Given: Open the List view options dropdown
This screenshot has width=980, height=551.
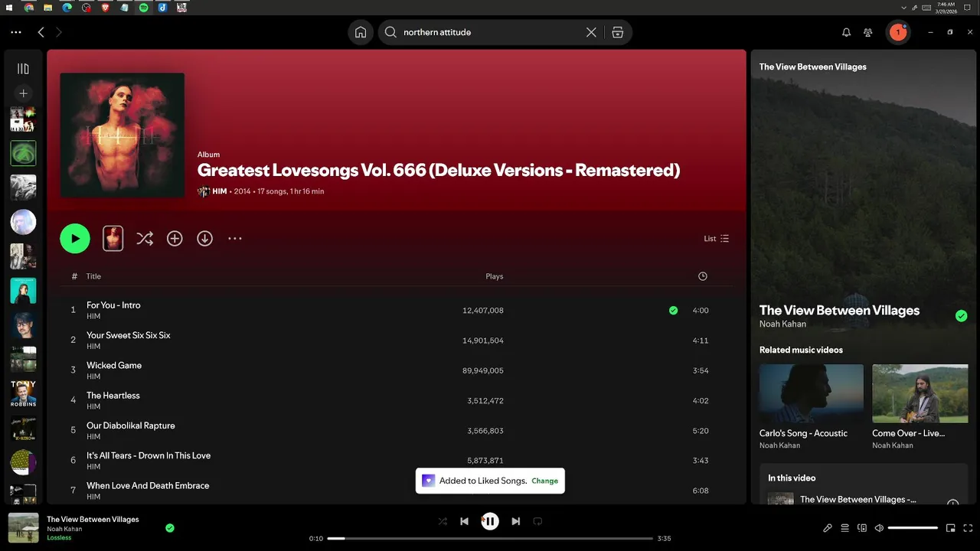Looking at the screenshot, I should click(x=717, y=239).
